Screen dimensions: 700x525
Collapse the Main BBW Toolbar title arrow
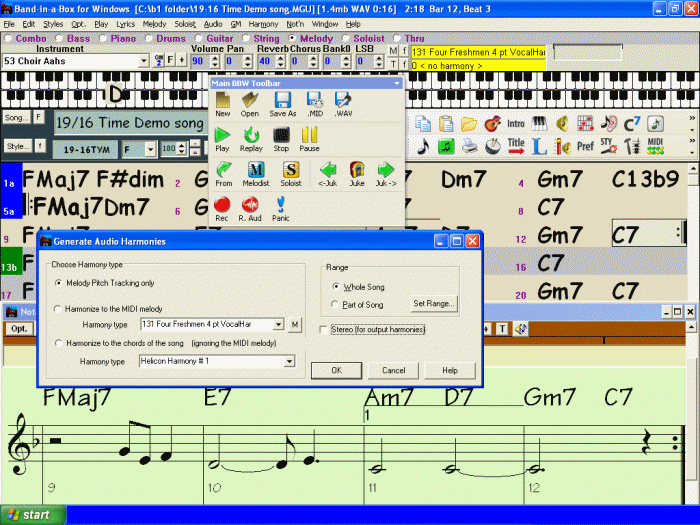(396, 83)
